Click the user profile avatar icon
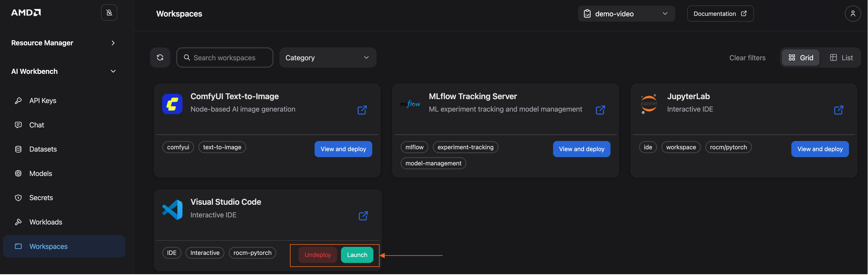 pyautogui.click(x=852, y=13)
